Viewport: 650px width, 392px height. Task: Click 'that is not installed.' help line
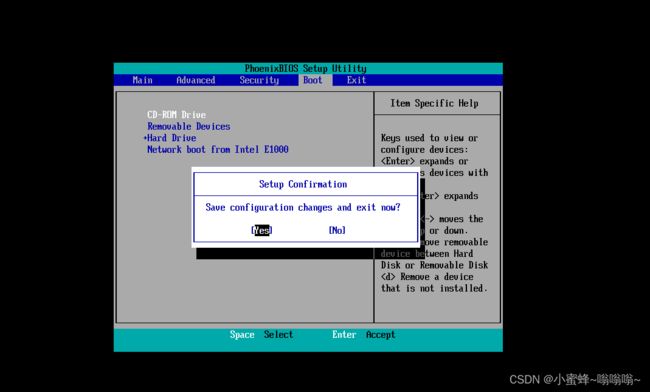(434, 288)
